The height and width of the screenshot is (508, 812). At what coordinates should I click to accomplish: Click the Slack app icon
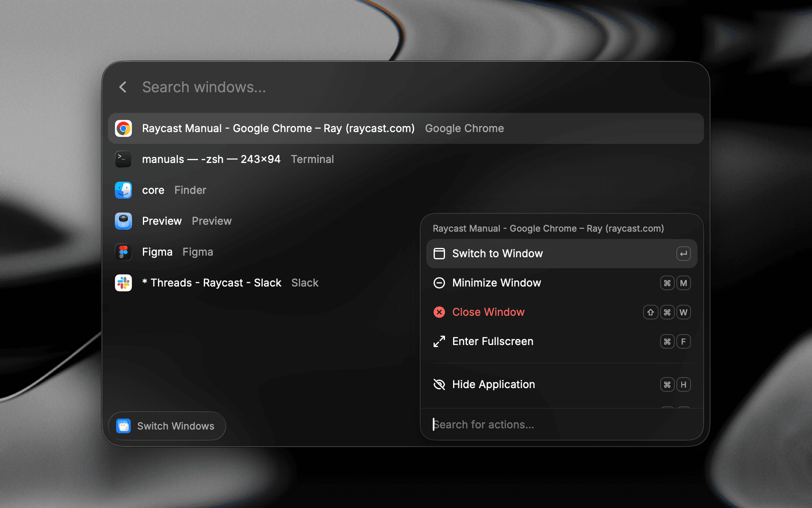click(123, 283)
